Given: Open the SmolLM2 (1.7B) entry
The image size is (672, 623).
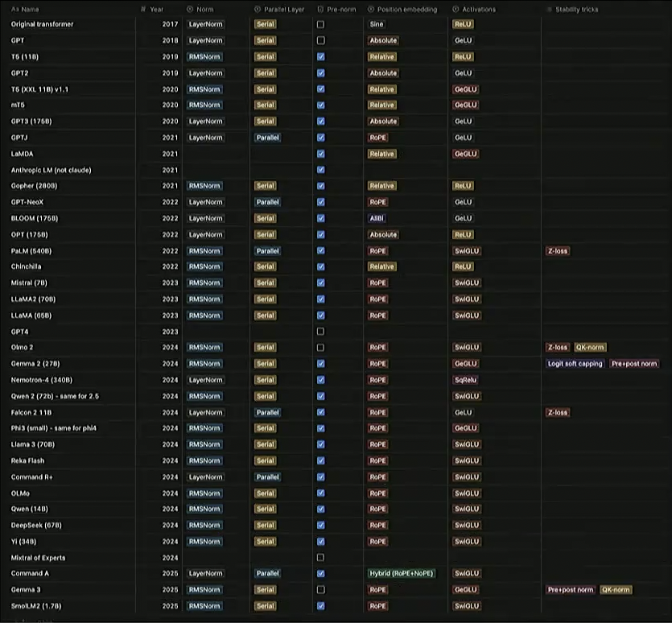Looking at the screenshot, I should click(37, 605).
